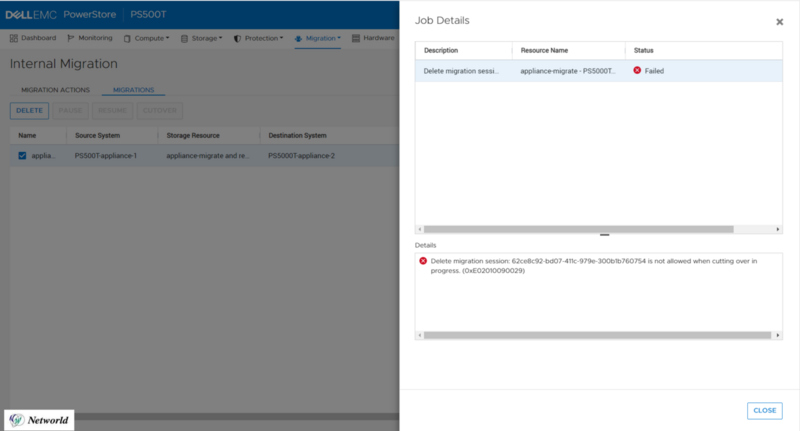Click the Protection shield icon
The image size is (800, 431).
(x=237, y=38)
